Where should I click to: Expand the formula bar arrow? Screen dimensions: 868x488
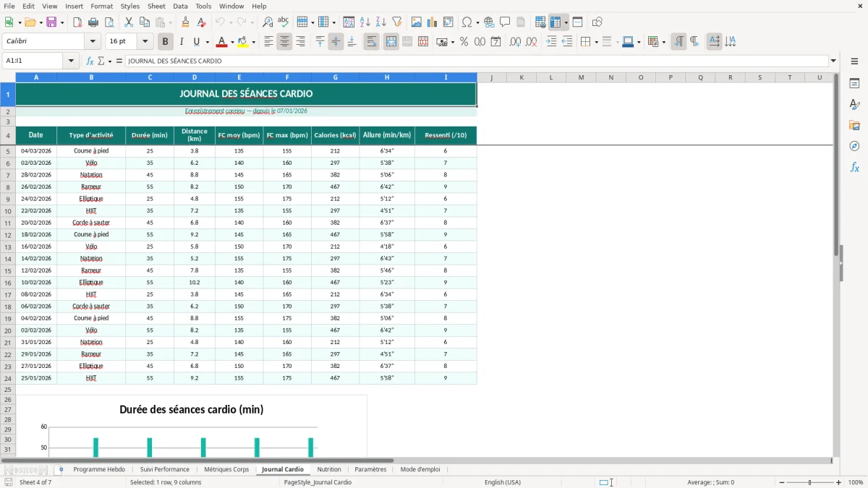tap(833, 61)
